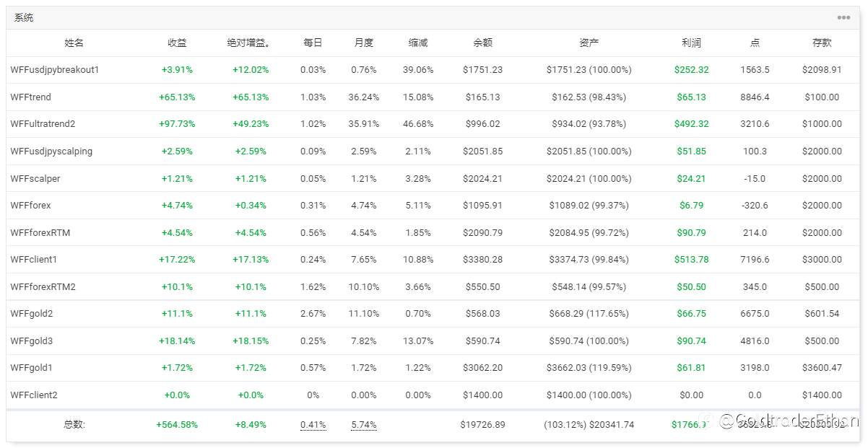Image resolution: width=868 pixels, height=448 pixels.
Task: Click WFFgold2 deposit $601.54
Action: pyautogui.click(x=822, y=314)
